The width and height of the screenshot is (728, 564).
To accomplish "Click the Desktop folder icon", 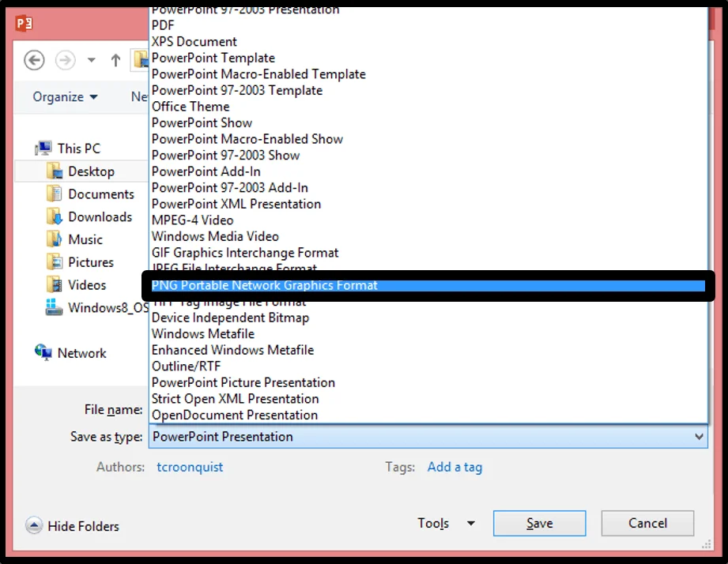I will tap(55, 171).
